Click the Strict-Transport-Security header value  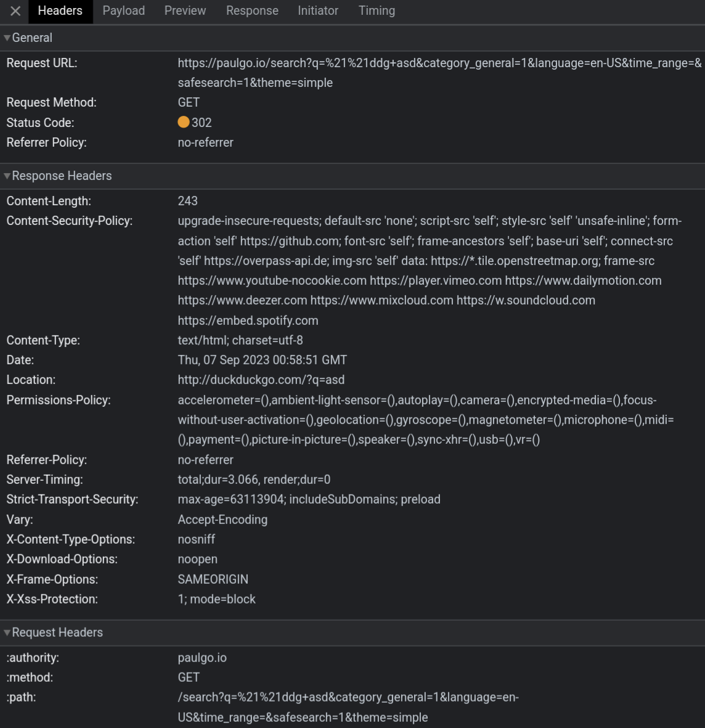click(308, 499)
